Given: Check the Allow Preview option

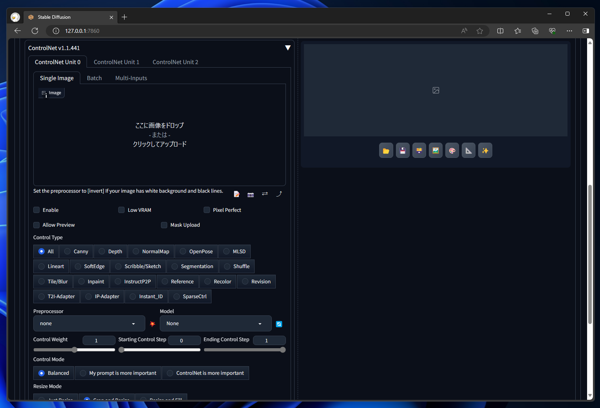Looking at the screenshot, I should pos(36,225).
